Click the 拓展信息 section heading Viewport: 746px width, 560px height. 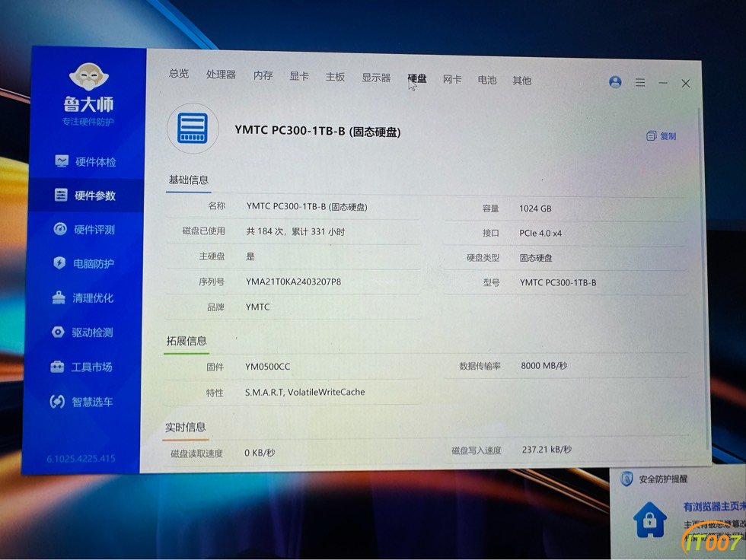186,341
